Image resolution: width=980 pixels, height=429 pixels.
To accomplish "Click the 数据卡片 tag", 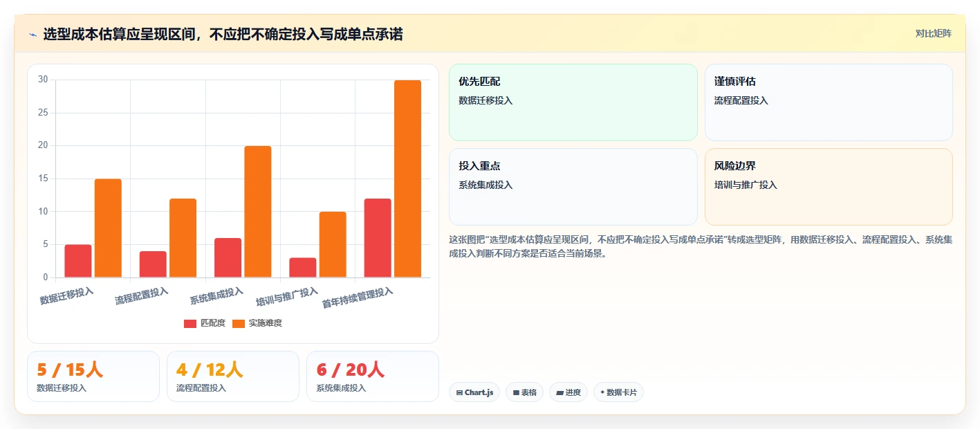I will coord(619,392).
